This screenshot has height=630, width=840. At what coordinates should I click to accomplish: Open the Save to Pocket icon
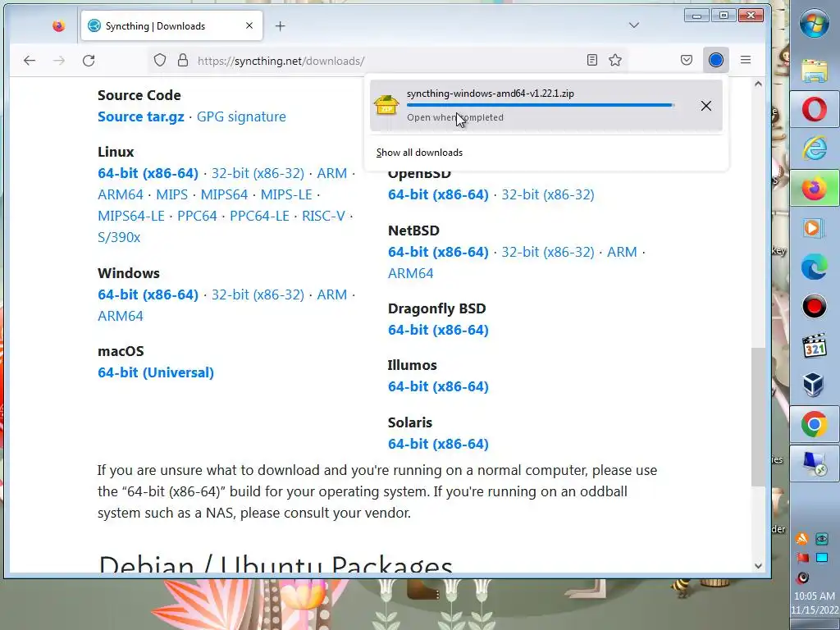coord(687,60)
